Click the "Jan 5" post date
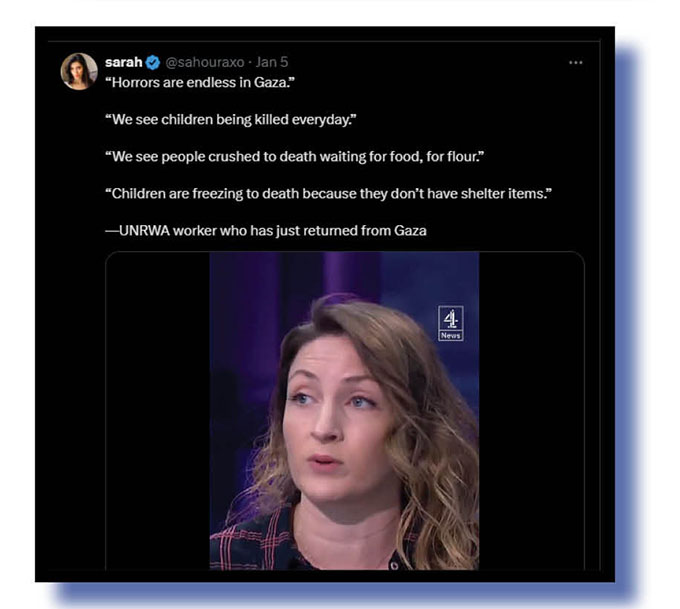Screen dimensions: 680x609 (272, 62)
